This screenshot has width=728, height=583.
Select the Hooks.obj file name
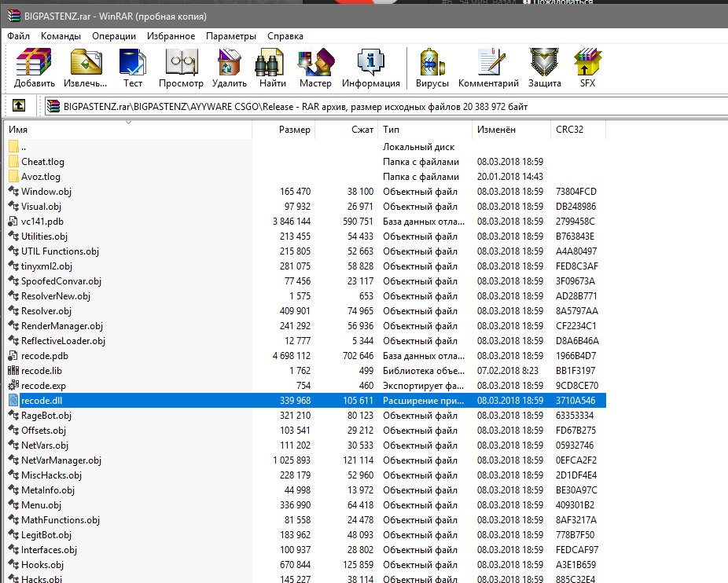tap(42, 565)
